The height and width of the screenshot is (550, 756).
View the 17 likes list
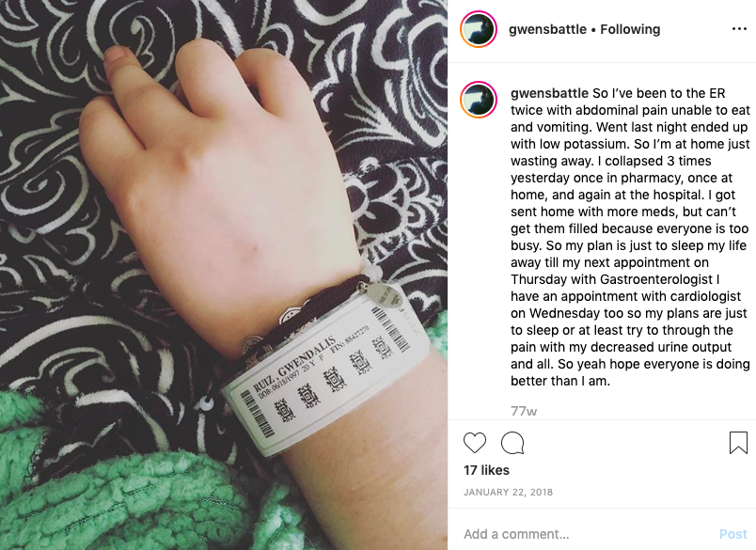point(486,470)
